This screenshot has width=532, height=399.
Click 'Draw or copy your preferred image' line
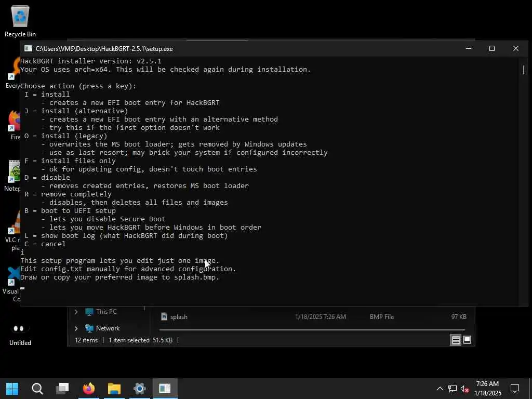pyautogui.click(x=120, y=277)
